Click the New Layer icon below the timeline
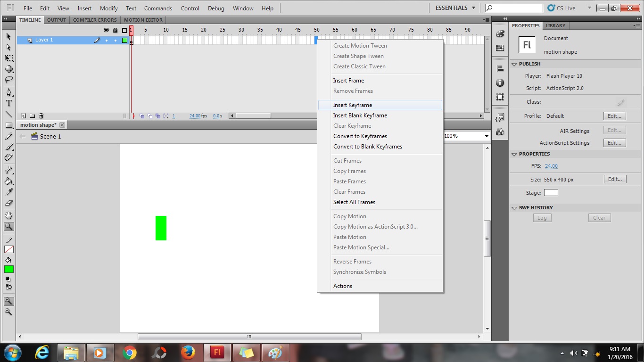 point(23,115)
